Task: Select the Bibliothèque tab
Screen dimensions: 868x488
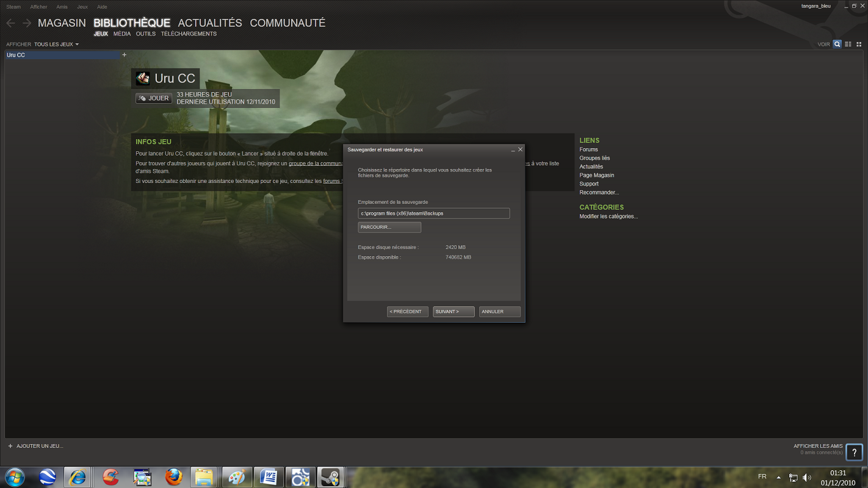Action: pos(132,23)
